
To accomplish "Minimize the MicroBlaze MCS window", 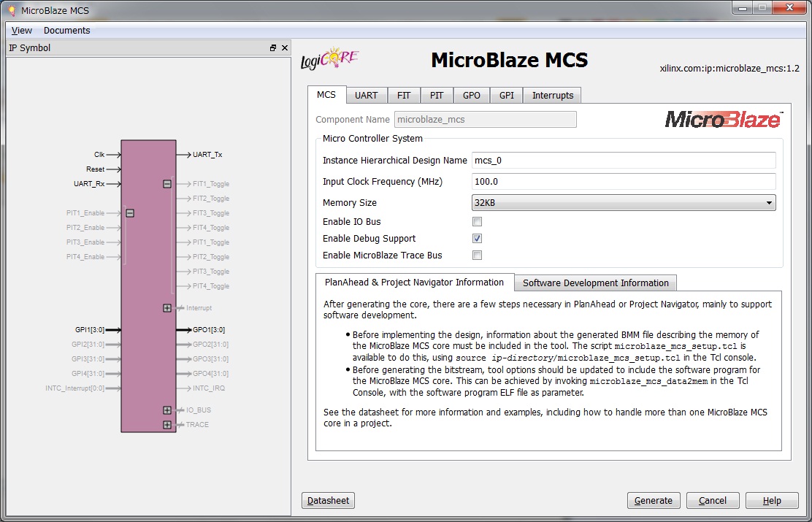I will click(743, 7).
